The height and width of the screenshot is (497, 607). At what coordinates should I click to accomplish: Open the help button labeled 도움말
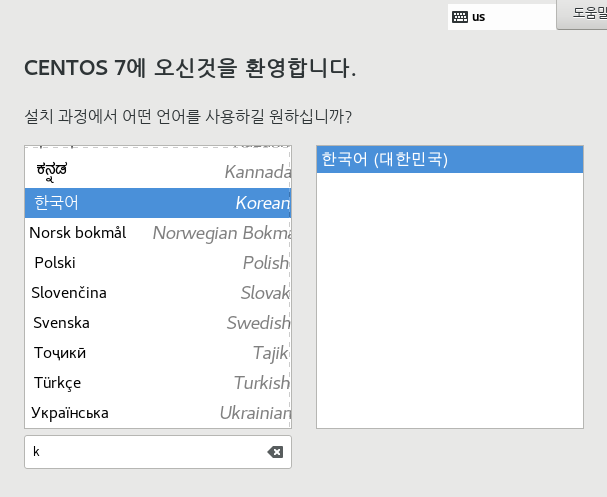(x=582, y=15)
